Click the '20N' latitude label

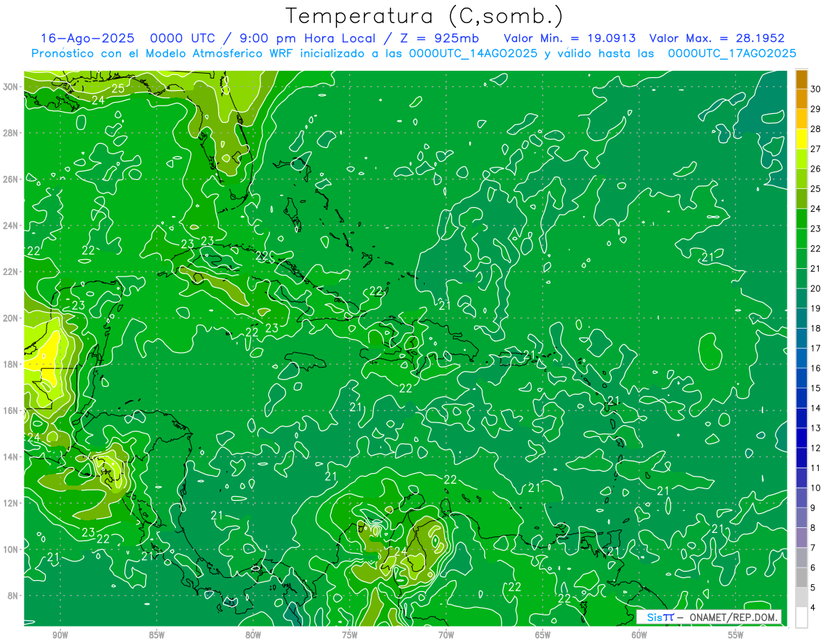click(12, 317)
